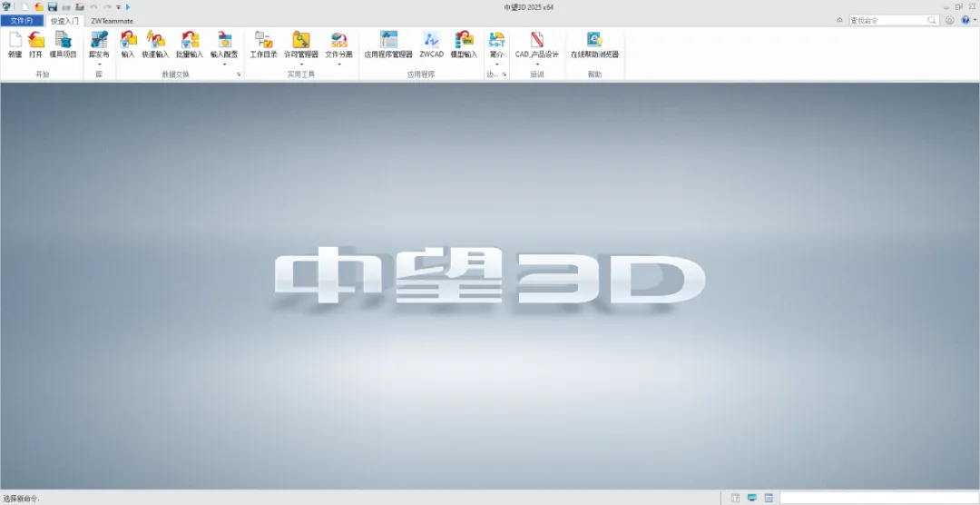Expand the 库发布 dropdown arrow
This screenshot has height=505, width=980.
point(99,64)
